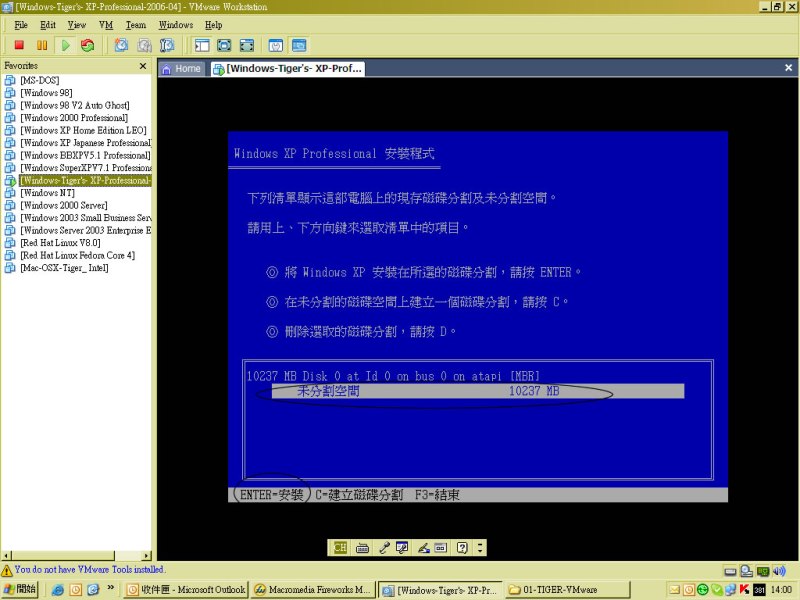Image resolution: width=800 pixels, height=600 pixels.
Task: Click the Summary view toolbar icon
Action: click(x=276, y=45)
